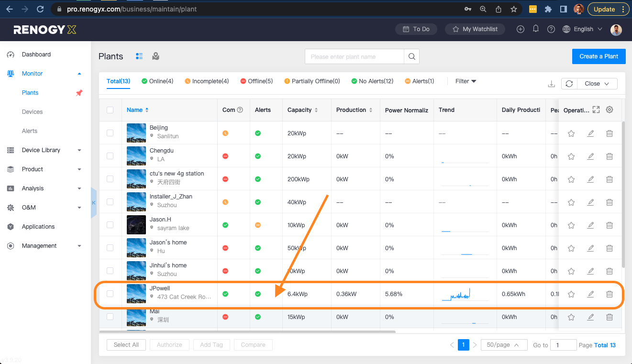Reload the browser page
Viewport: 632px width, 364px height.
coord(40,9)
